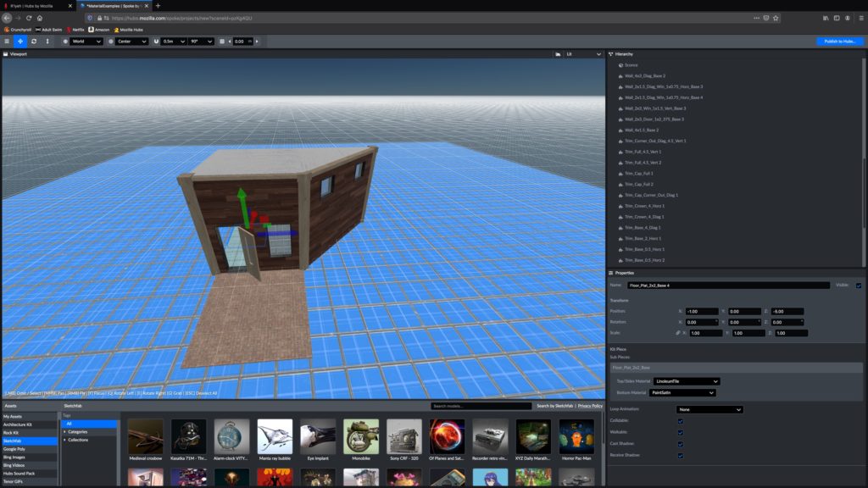Image resolution: width=868 pixels, height=488 pixels.
Task: Decrease grid height with left arrow
Action: pyautogui.click(x=230, y=42)
